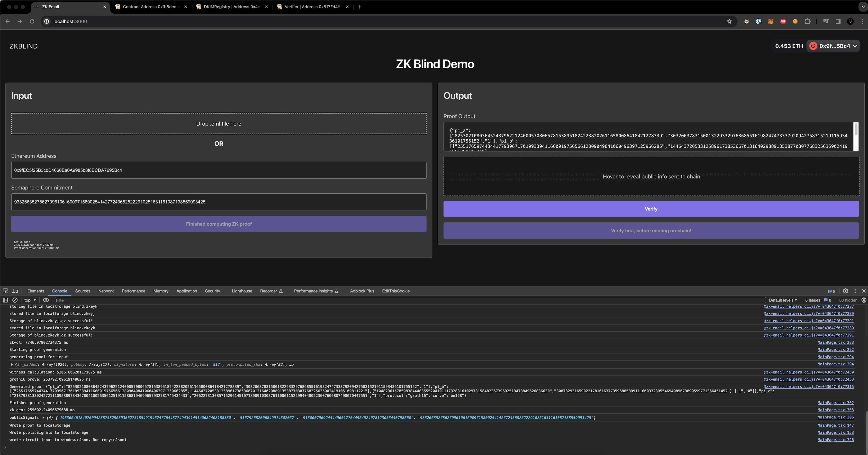Open DevTools customize three-dot menu

(855, 291)
